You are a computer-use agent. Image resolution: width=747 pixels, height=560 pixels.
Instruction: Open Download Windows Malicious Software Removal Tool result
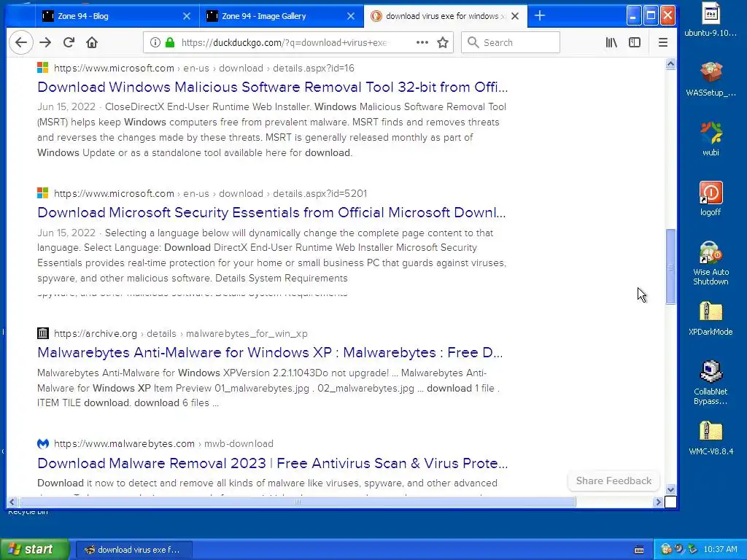273,87
